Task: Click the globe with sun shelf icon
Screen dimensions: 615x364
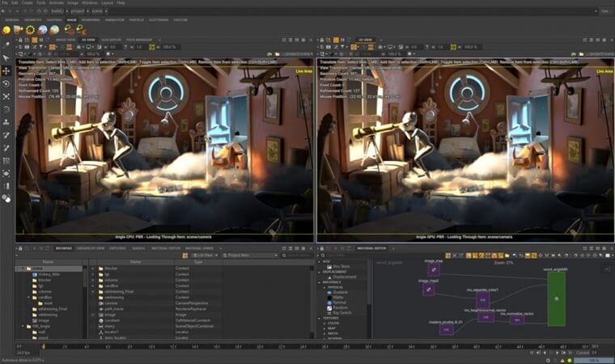Action: point(54,30)
